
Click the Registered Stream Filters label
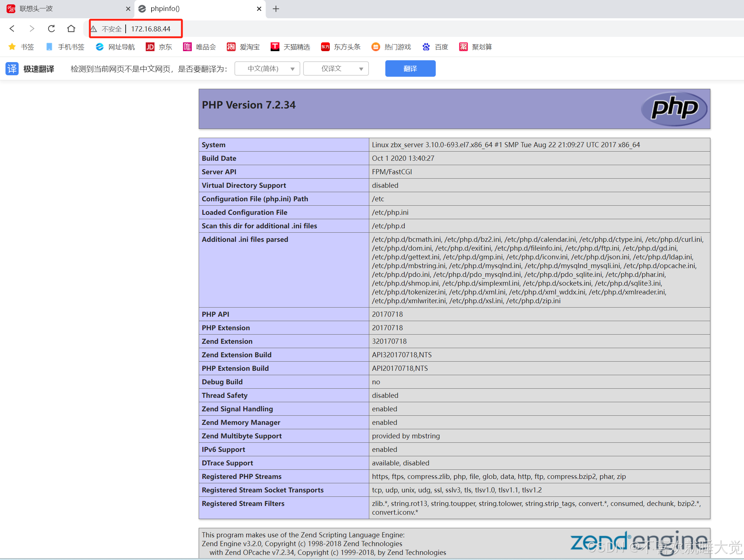(x=243, y=503)
